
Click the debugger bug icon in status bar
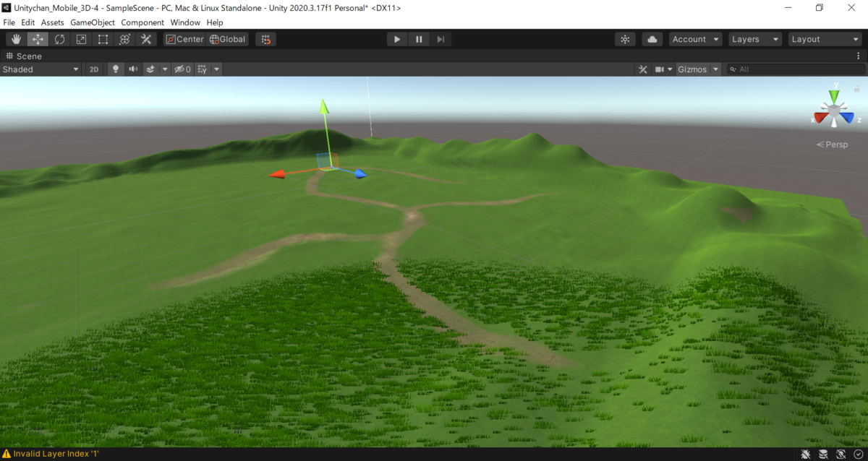coord(805,454)
